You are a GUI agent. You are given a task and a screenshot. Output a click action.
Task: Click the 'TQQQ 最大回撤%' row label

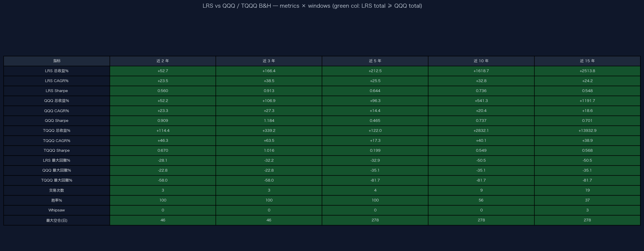tap(57, 180)
